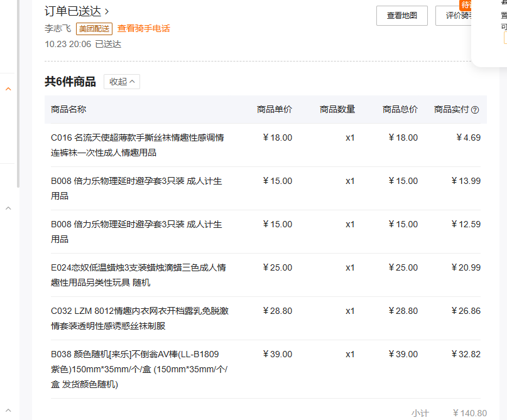View rider phone via 查看骑手电话

tap(144, 28)
